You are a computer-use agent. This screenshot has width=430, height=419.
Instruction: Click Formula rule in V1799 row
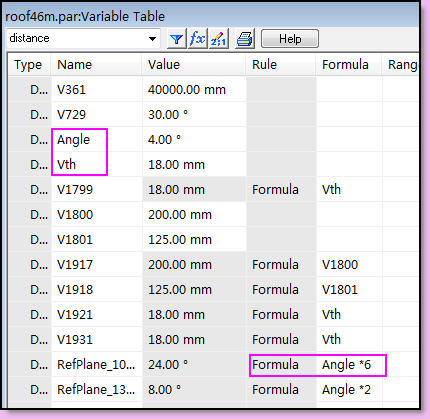[x=281, y=190]
